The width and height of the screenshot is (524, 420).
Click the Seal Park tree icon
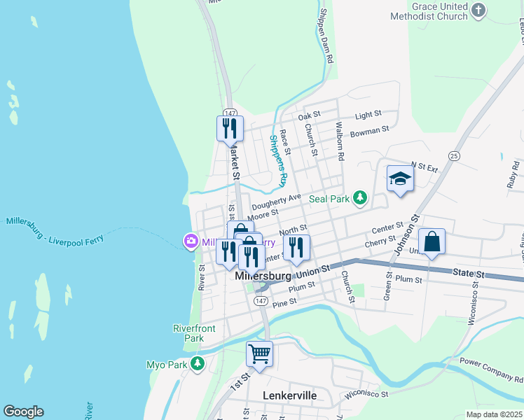pos(360,199)
